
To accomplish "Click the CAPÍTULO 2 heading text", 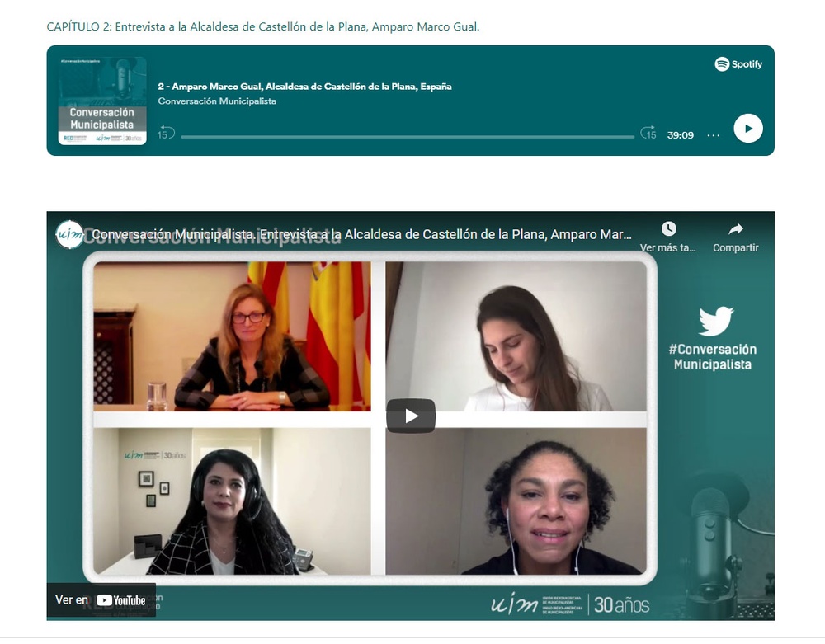I will coord(263,27).
